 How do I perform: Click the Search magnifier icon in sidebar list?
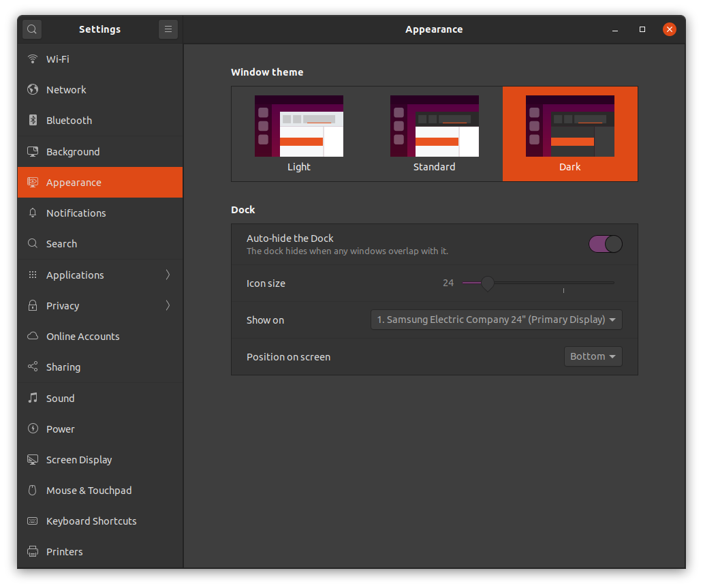pos(33,243)
